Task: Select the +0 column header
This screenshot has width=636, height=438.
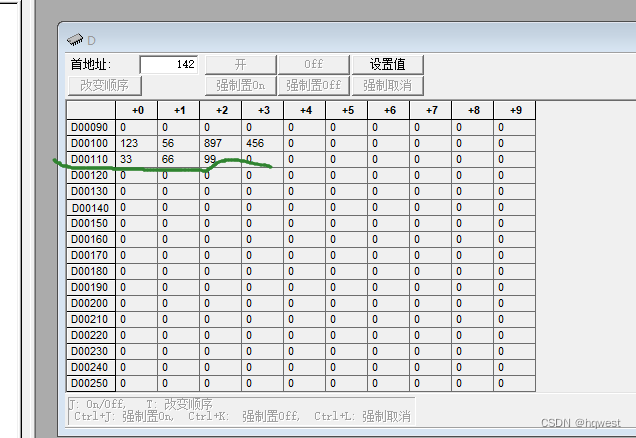Action: click(137, 110)
